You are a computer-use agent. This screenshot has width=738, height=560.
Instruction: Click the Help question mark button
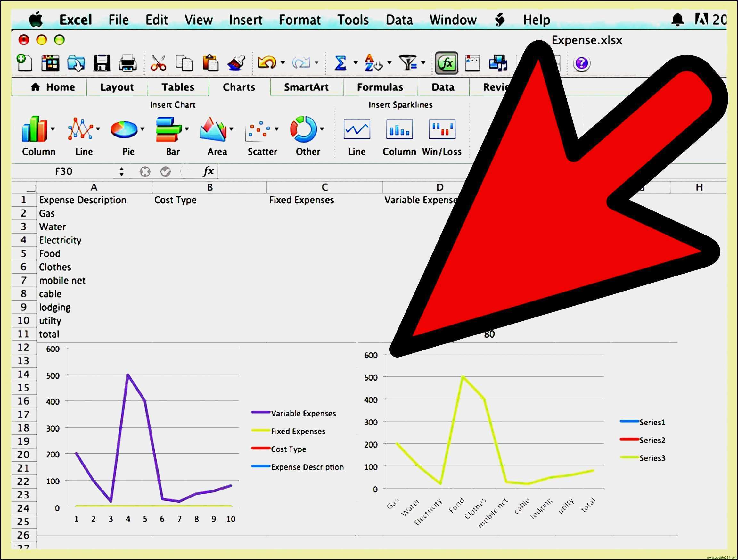click(x=581, y=63)
